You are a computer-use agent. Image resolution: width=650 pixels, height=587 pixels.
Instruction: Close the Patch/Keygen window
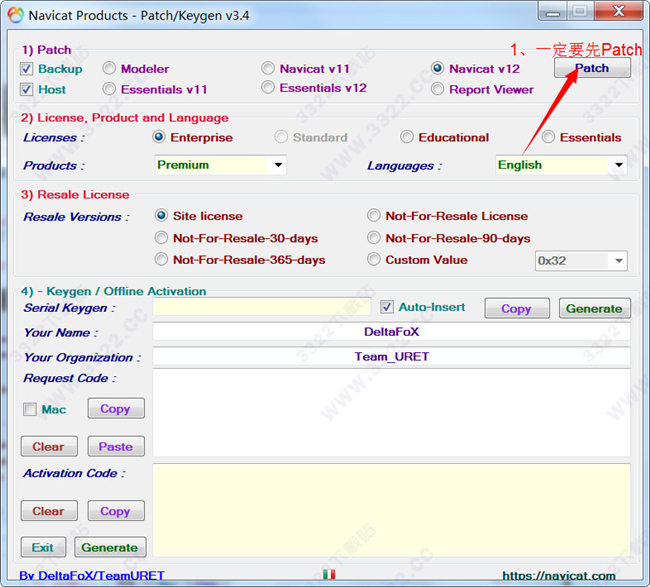(618, 11)
